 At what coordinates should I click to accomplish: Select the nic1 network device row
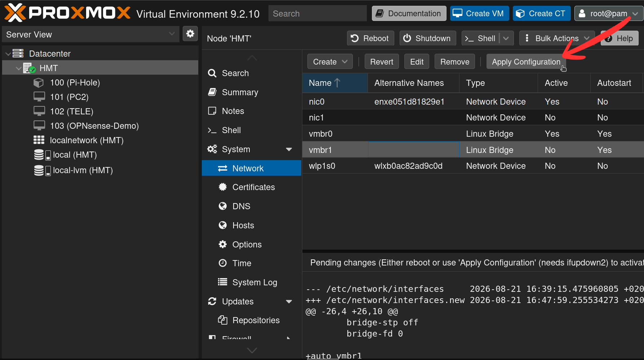(x=473, y=117)
